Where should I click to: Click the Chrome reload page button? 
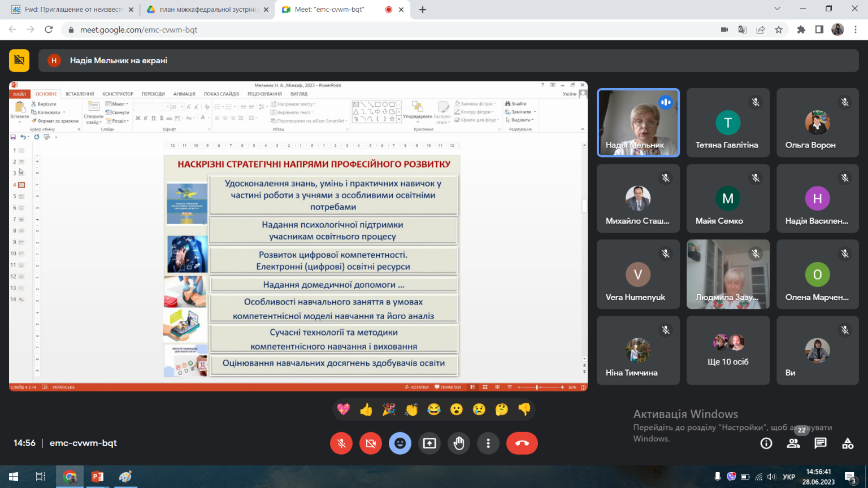coord(49,29)
